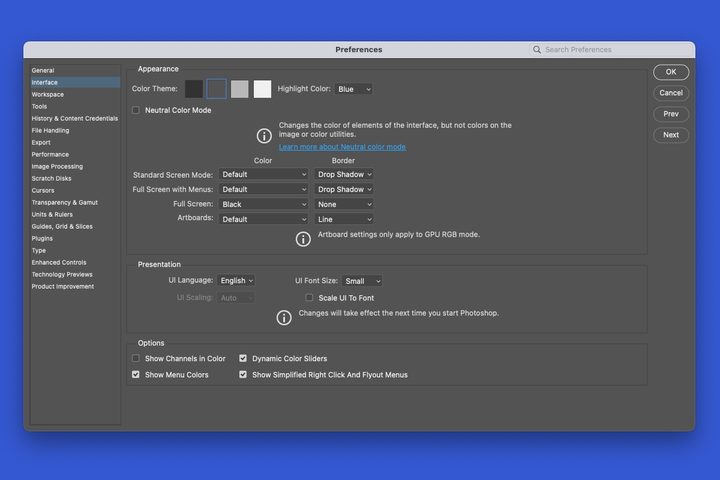720x480 pixels.
Task: Select General preferences category
Action: coord(75,70)
